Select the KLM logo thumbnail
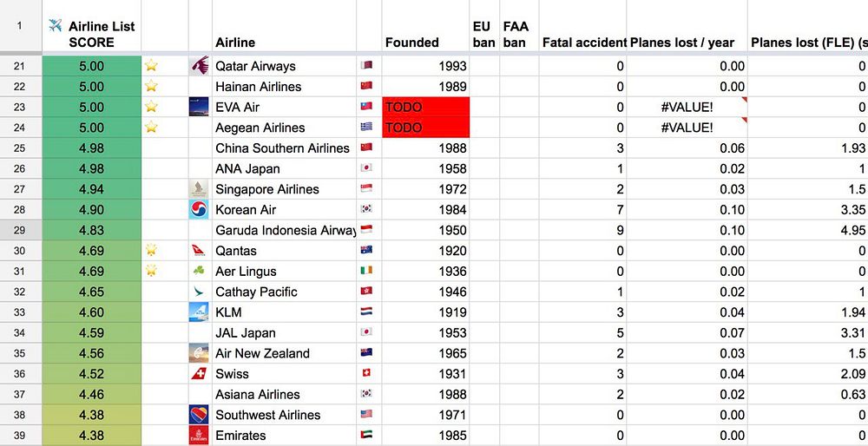The height and width of the screenshot is (446, 868). point(200,312)
